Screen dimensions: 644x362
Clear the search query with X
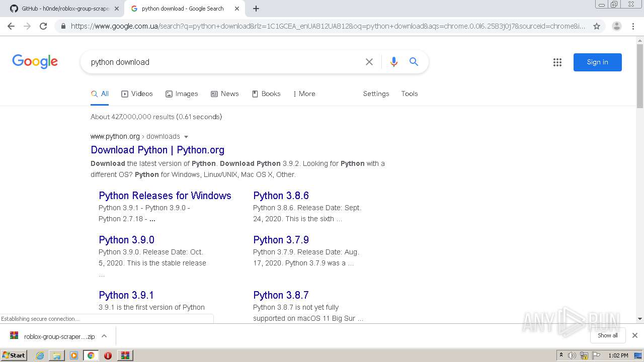click(x=369, y=62)
